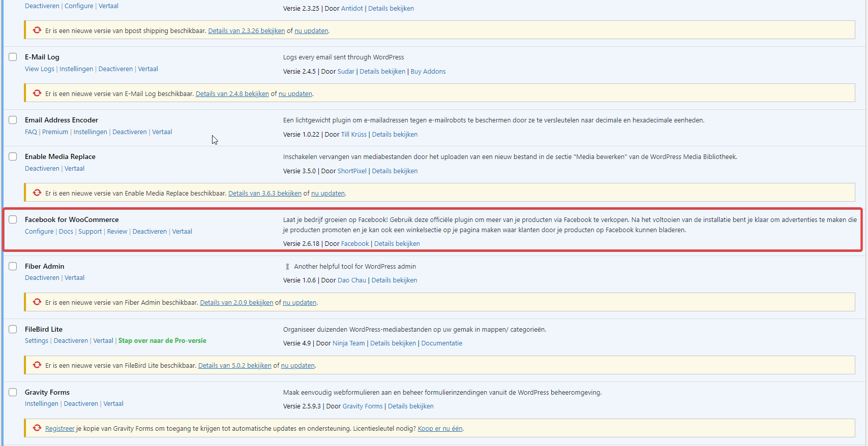View details of Fiber Admin 2.0.9

tap(236, 303)
